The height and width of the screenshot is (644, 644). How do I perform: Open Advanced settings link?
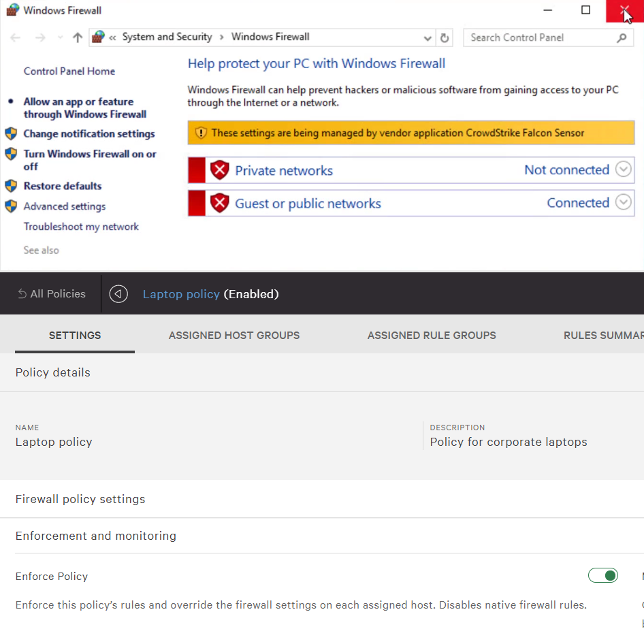(x=65, y=206)
